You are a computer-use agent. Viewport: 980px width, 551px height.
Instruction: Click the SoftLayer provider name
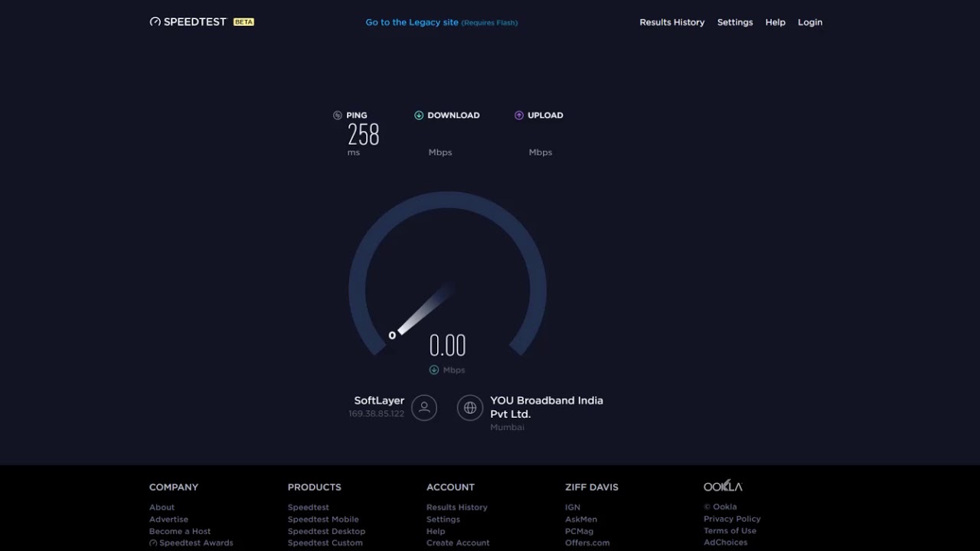click(x=379, y=400)
